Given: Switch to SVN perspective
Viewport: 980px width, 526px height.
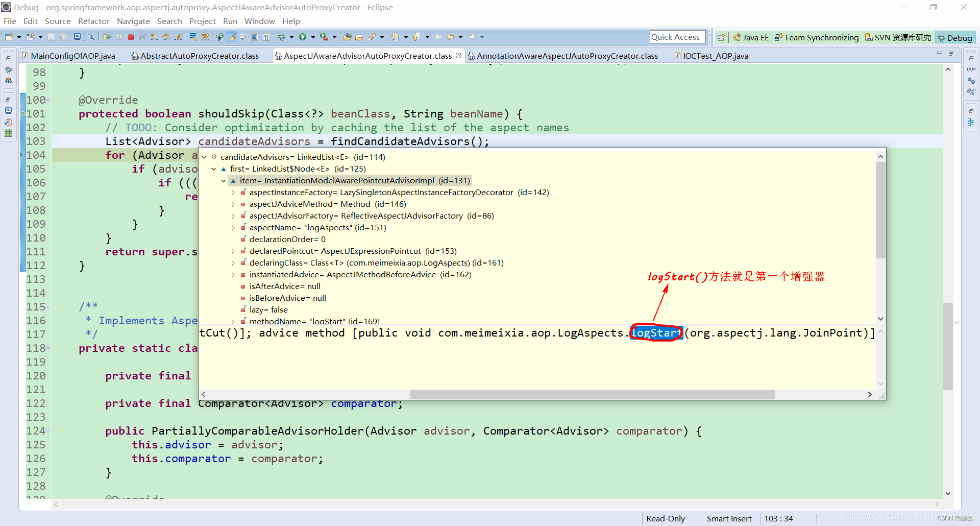Looking at the screenshot, I should click(x=898, y=37).
